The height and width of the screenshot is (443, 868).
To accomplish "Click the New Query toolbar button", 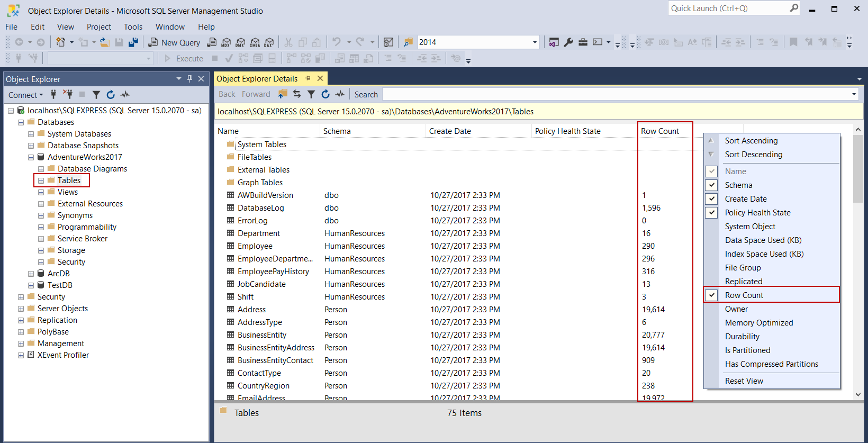I will coord(174,42).
